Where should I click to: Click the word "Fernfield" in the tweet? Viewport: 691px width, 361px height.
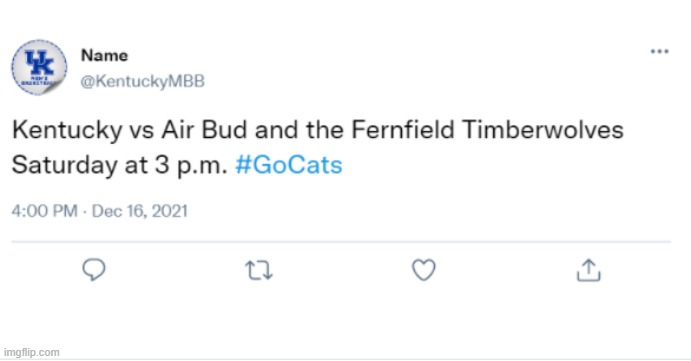tap(402, 130)
